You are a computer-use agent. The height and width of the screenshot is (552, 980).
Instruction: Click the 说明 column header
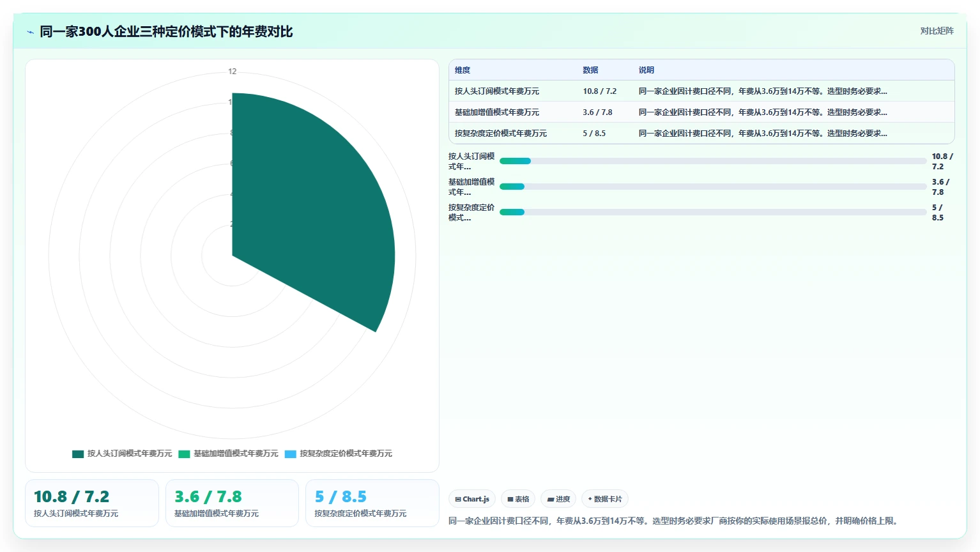[647, 70]
